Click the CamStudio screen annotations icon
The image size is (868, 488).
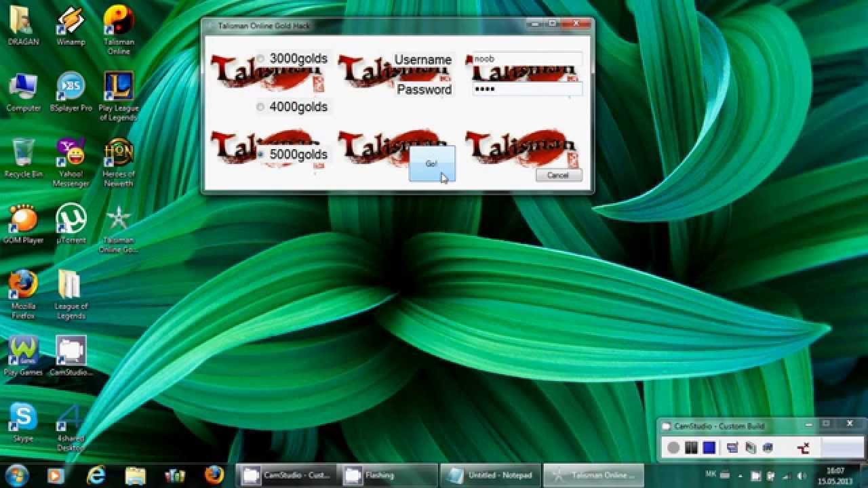click(750, 447)
